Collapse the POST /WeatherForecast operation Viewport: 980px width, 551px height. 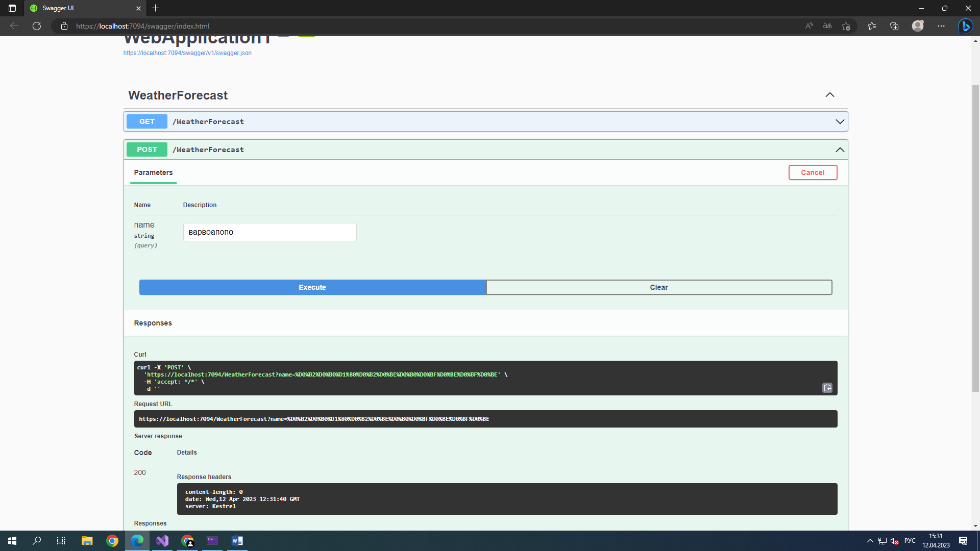click(840, 149)
